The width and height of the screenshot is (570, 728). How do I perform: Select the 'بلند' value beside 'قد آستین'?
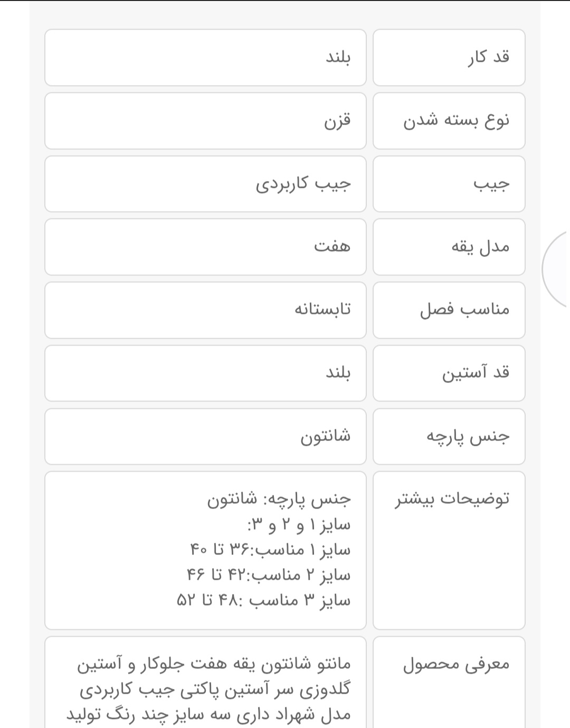click(205, 373)
